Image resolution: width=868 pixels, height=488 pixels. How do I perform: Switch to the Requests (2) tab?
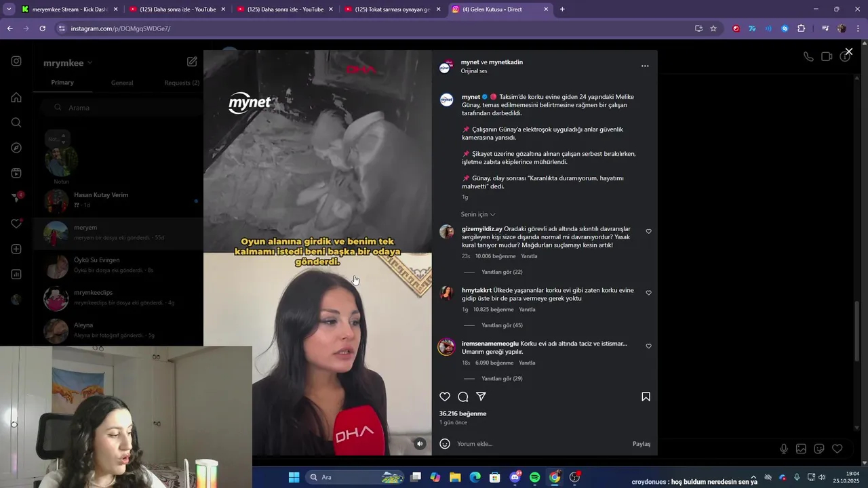click(182, 83)
